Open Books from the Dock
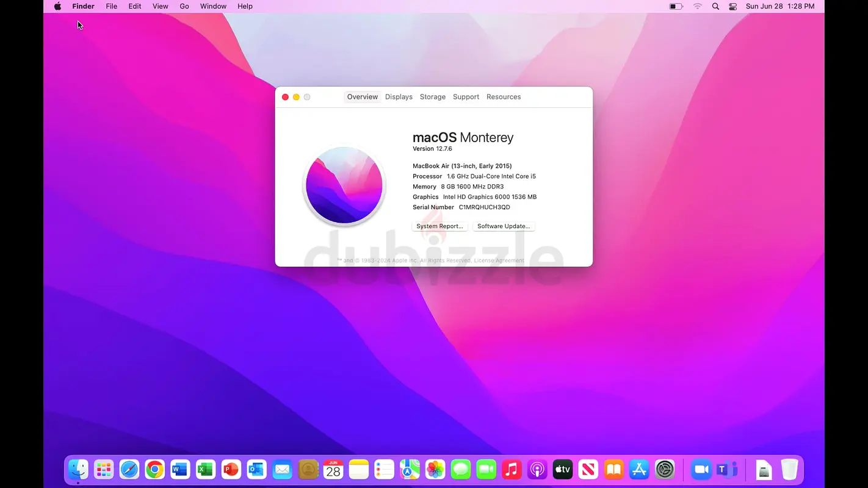The image size is (868, 488). click(613, 469)
